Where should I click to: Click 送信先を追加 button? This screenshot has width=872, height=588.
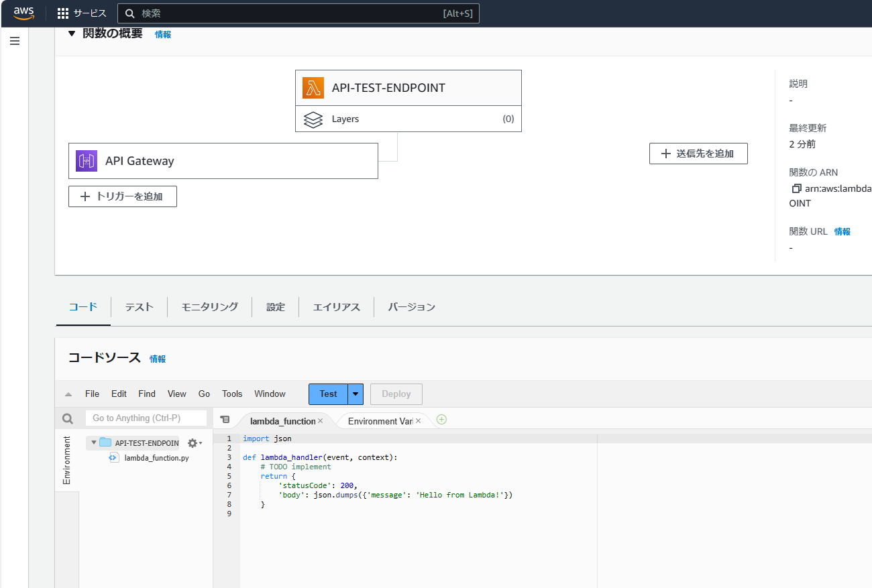[698, 154]
